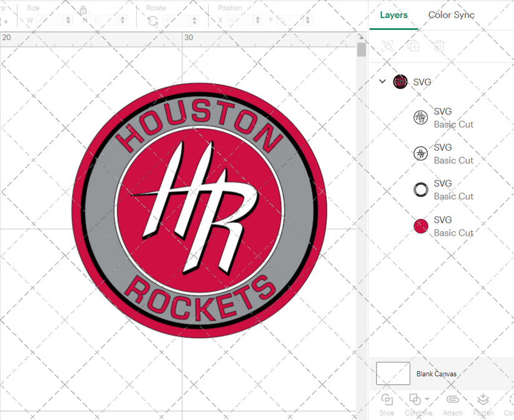Click the Group icon in the Layers panel
The width and height of the screenshot is (514, 420).
click(x=387, y=46)
